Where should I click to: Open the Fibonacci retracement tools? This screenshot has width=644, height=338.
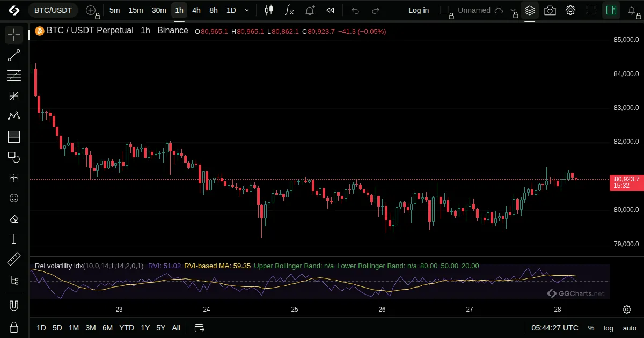pos(14,76)
